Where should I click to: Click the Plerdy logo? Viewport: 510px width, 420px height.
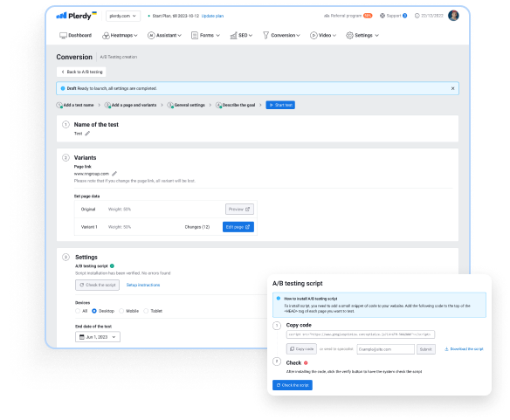(76, 16)
